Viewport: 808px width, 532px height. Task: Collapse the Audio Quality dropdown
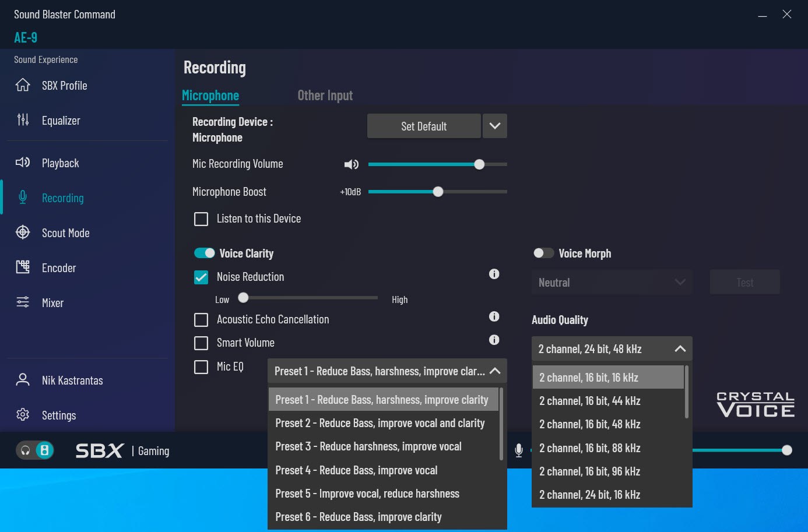(x=680, y=348)
